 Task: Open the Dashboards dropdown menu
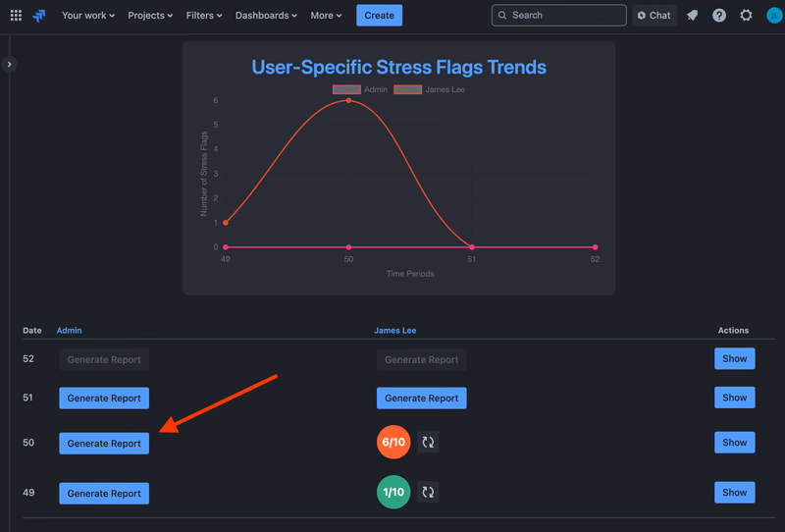coord(266,16)
